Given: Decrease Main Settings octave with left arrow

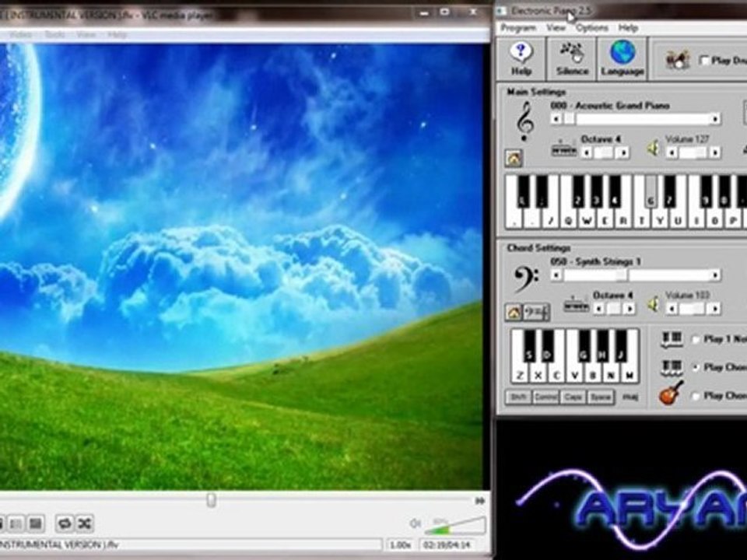Looking at the screenshot, I should point(587,152).
